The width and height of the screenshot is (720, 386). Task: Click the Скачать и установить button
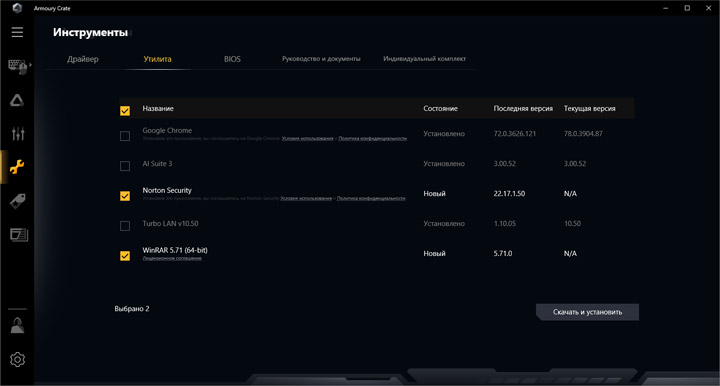tap(587, 312)
